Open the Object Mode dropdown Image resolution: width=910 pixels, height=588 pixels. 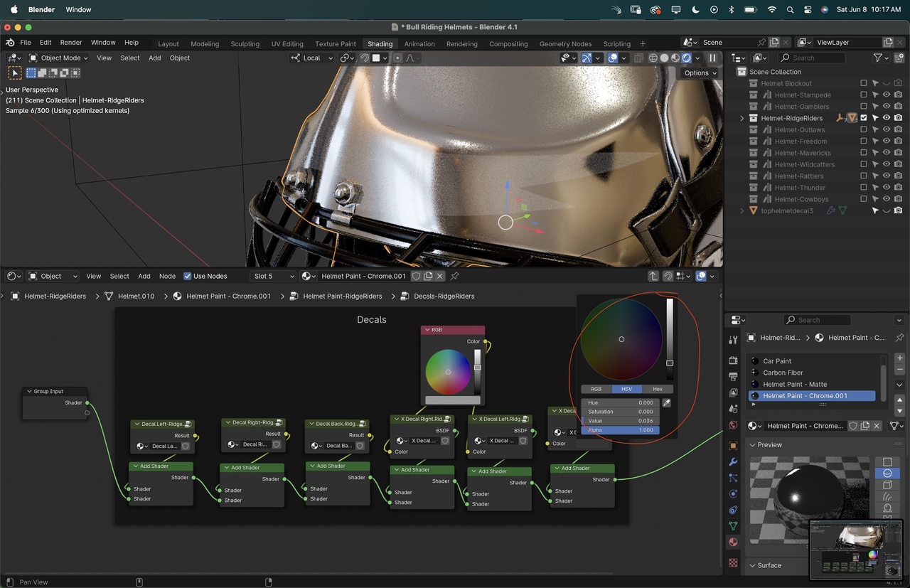point(59,58)
